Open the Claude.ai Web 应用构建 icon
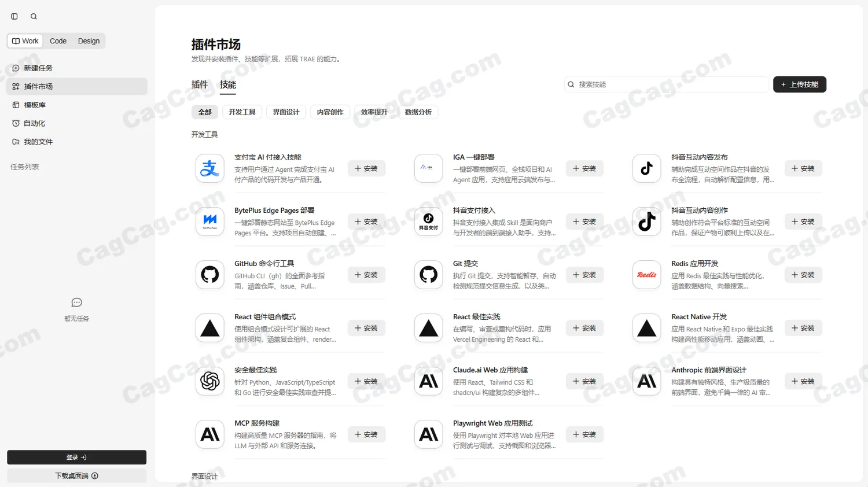 coord(429,381)
